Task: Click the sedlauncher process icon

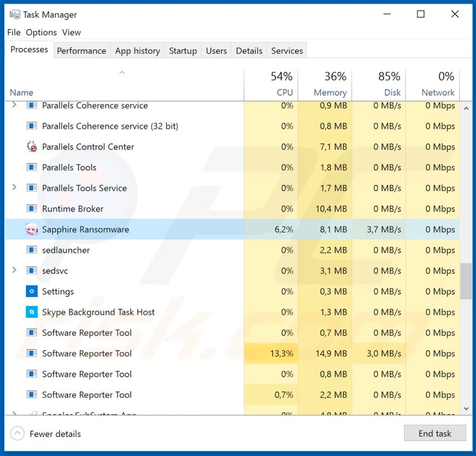Action: pos(31,250)
